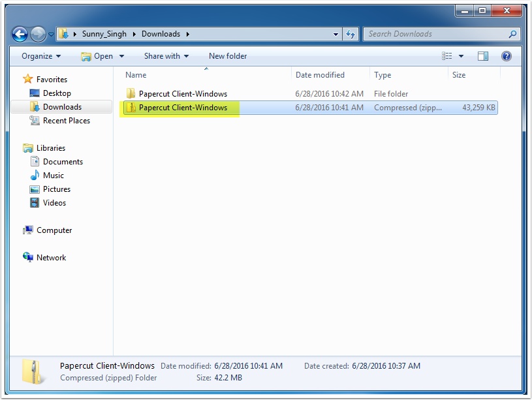The width and height of the screenshot is (532, 400).
Task: Click the Desktop icon in sidebar
Action: (x=35, y=93)
